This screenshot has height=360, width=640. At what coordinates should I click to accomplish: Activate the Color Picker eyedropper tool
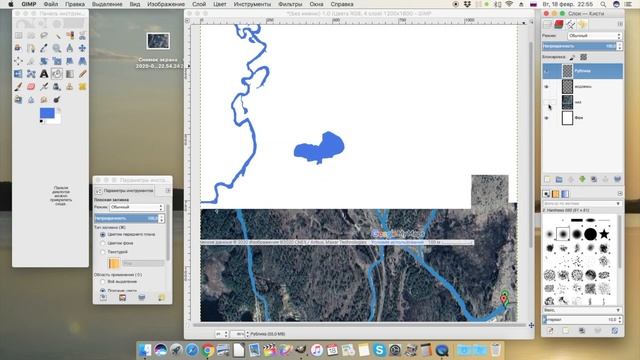pyautogui.click(x=44, y=48)
